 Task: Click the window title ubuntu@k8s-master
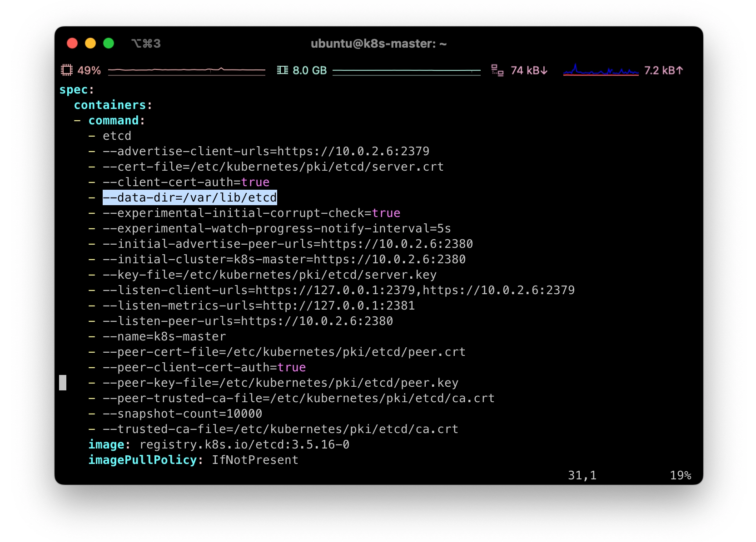378,44
